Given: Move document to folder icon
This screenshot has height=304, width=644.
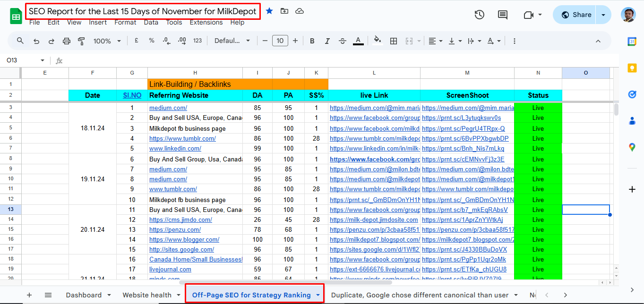Looking at the screenshot, I should pos(284,11).
